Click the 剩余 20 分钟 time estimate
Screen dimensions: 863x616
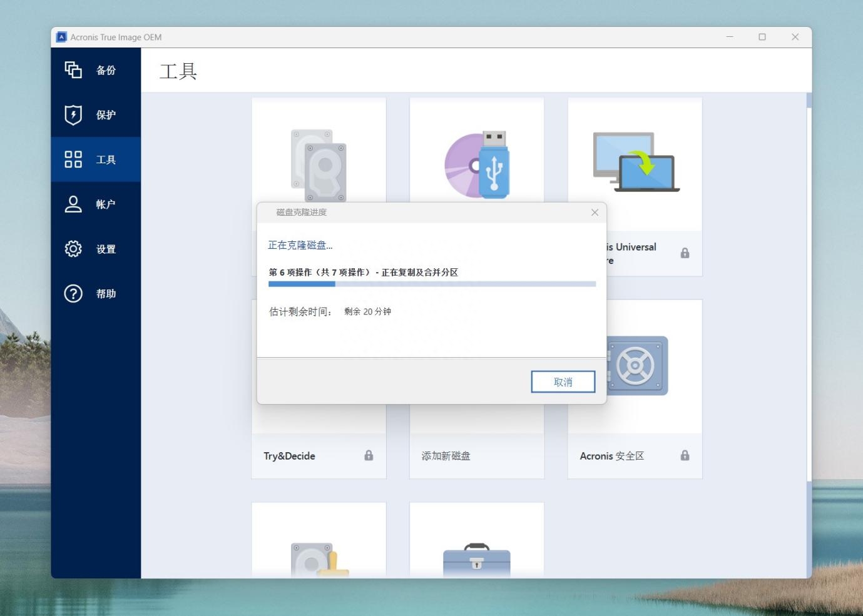pyautogui.click(x=367, y=311)
